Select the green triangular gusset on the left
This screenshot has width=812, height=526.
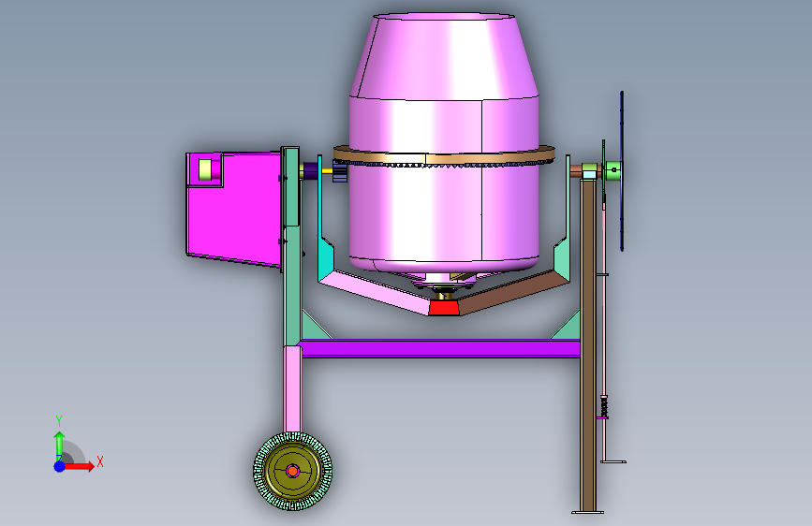point(312,328)
